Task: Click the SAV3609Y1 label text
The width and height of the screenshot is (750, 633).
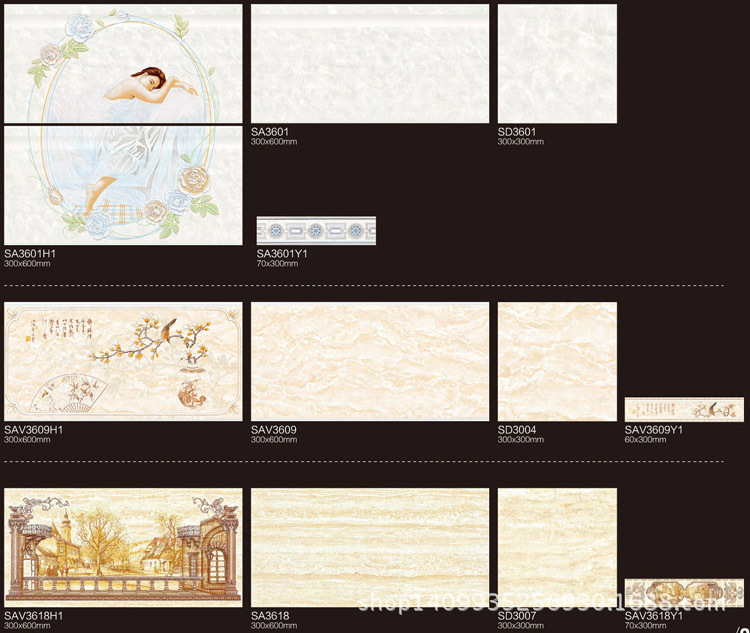Action: tap(654, 430)
